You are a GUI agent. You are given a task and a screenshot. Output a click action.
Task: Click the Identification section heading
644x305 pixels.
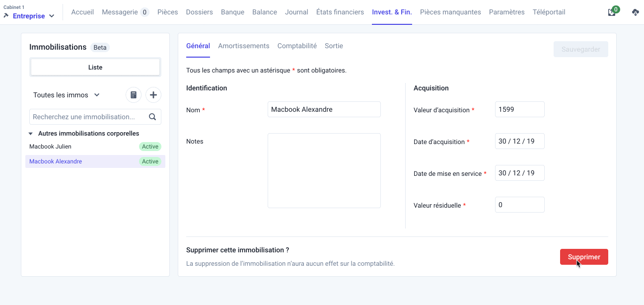(x=207, y=88)
